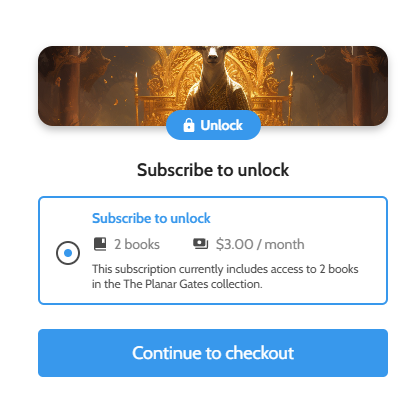Select the Subscribe to unlock radio button
Screen dimensions: 415x402
pyautogui.click(x=68, y=253)
